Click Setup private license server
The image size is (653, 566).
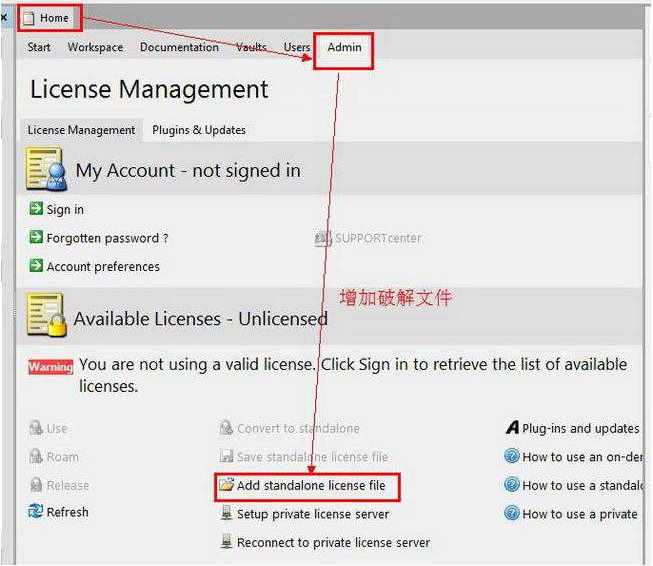pos(313,514)
